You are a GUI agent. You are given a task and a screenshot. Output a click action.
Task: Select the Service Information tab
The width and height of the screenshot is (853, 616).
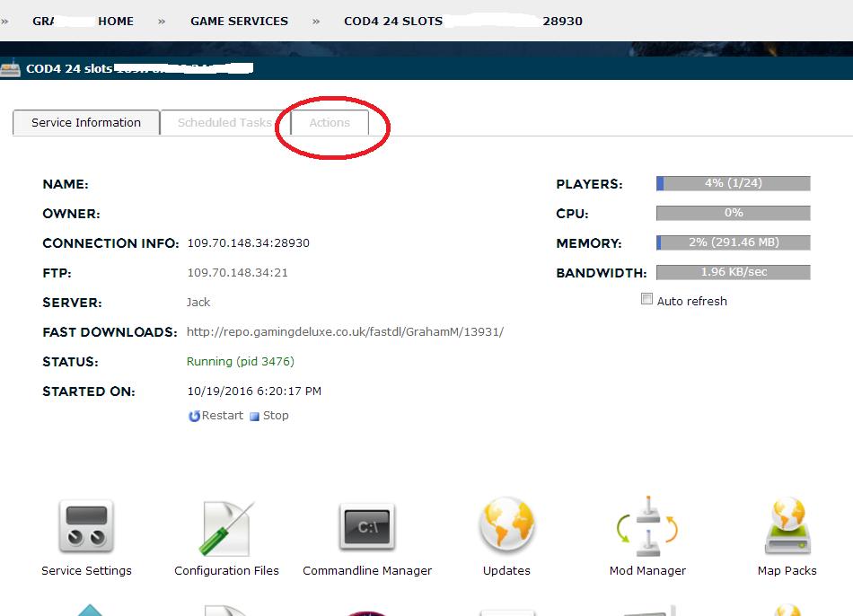pyautogui.click(x=86, y=123)
